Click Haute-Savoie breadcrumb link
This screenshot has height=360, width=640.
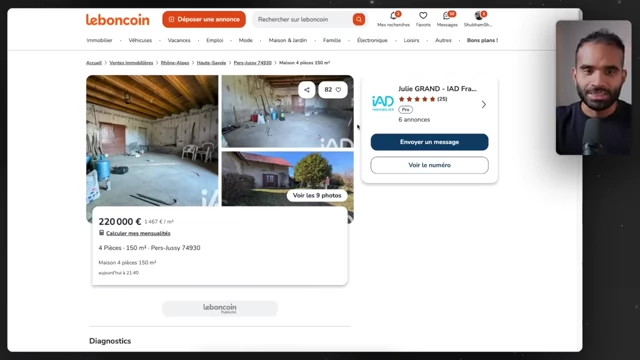click(211, 63)
